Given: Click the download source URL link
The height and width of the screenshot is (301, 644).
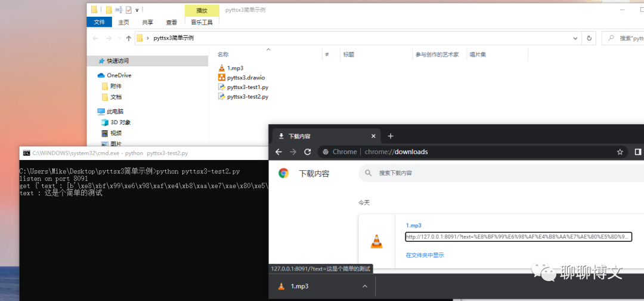Looking at the screenshot, I should pyautogui.click(x=518, y=237).
